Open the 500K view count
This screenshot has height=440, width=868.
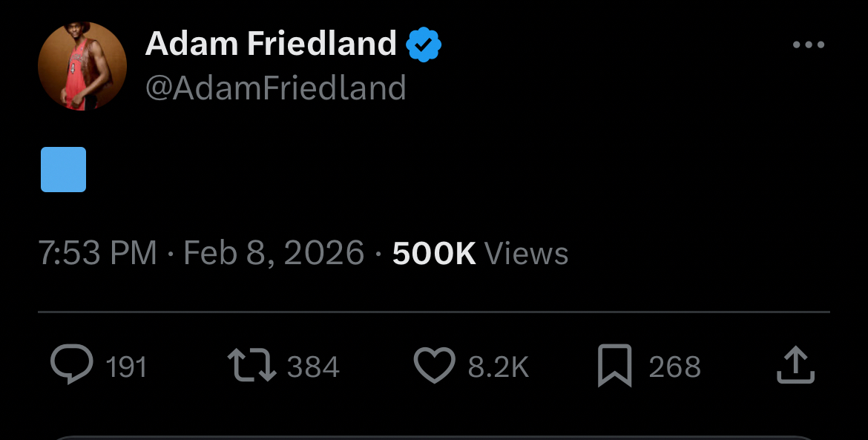pos(434,254)
